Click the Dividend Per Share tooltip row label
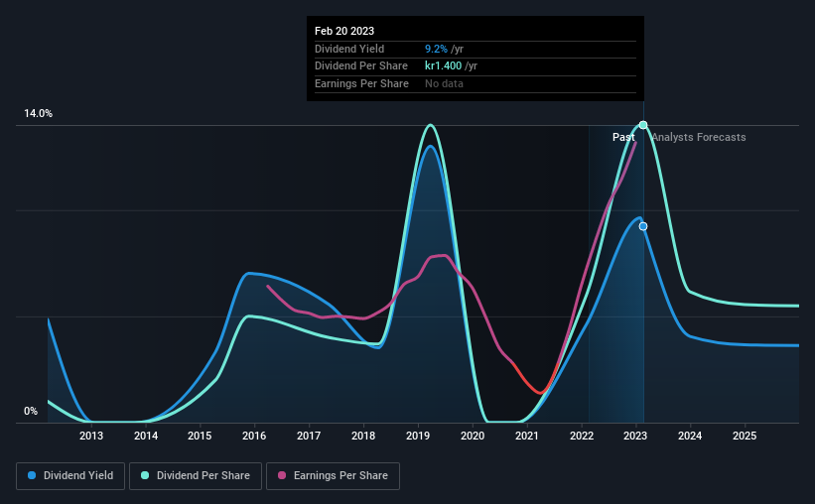 coord(360,66)
